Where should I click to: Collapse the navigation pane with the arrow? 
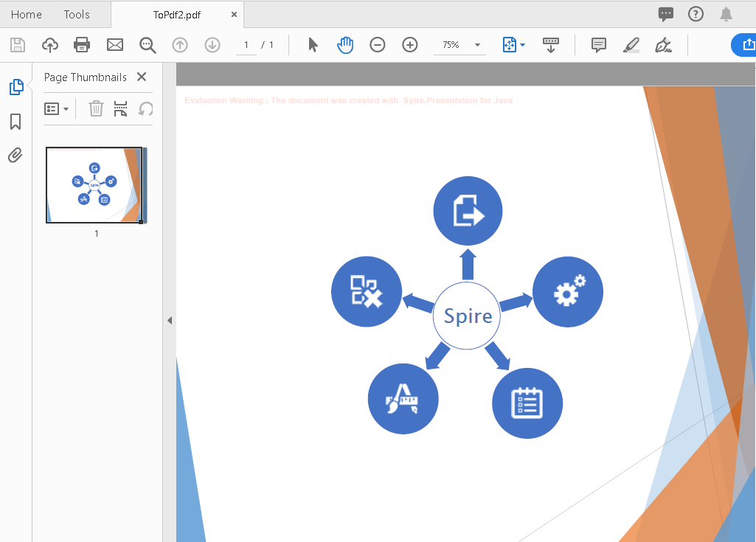click(x=170, y=320)
